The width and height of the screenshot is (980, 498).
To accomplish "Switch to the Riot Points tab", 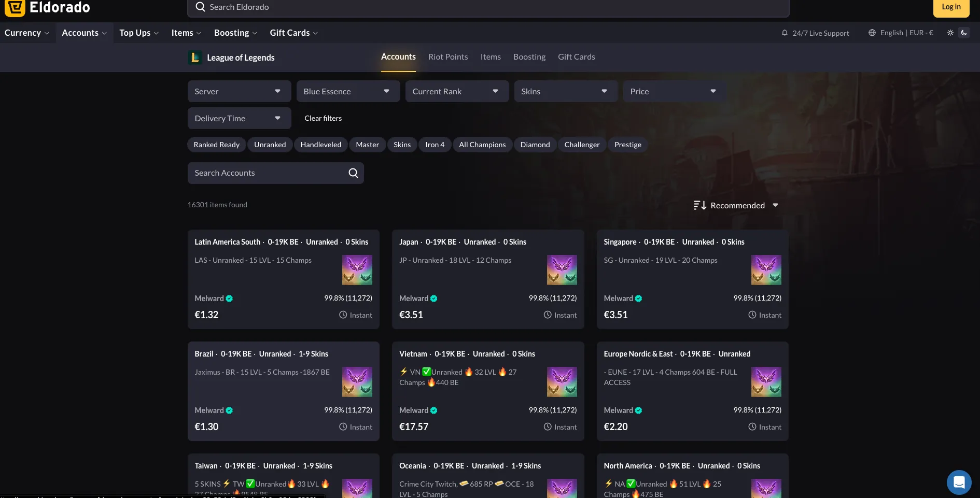I will tap(448, 57).
